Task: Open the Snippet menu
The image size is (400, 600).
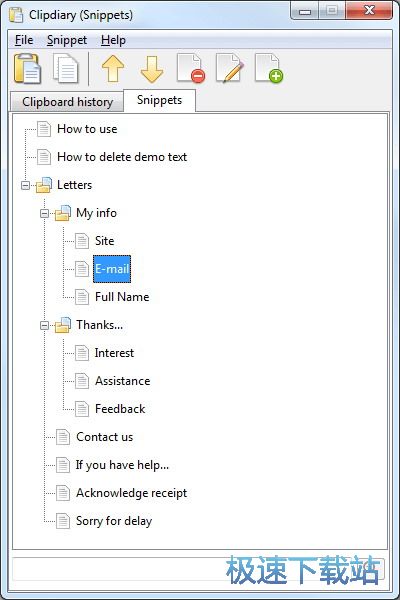Action: (x=67, y=40)
